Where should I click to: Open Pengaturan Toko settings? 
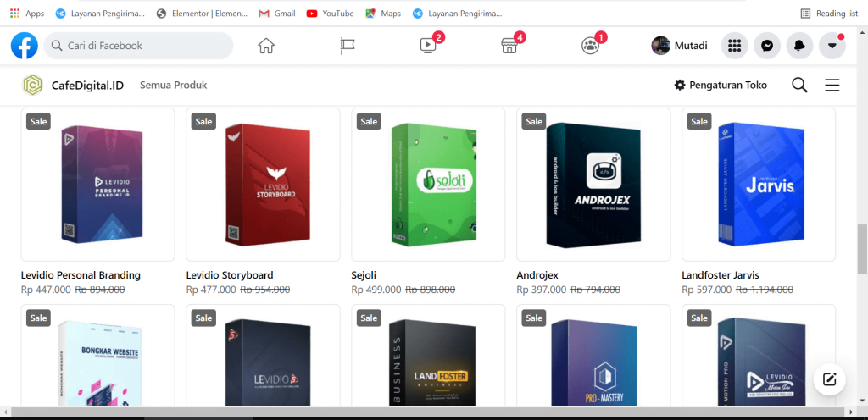(721, 86)
